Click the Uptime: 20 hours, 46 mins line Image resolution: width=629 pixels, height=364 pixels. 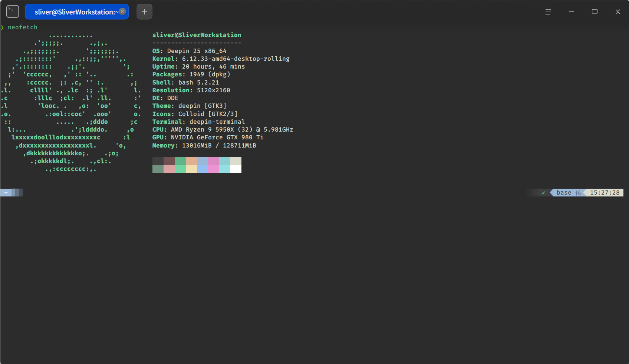pos(199,67)
